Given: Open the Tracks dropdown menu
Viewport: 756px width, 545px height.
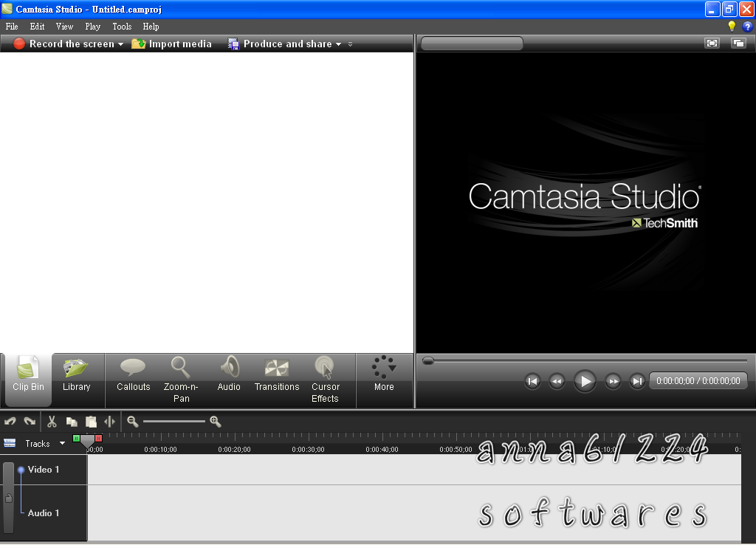Looking at the screenshot, I should click(x=62, y=443).
